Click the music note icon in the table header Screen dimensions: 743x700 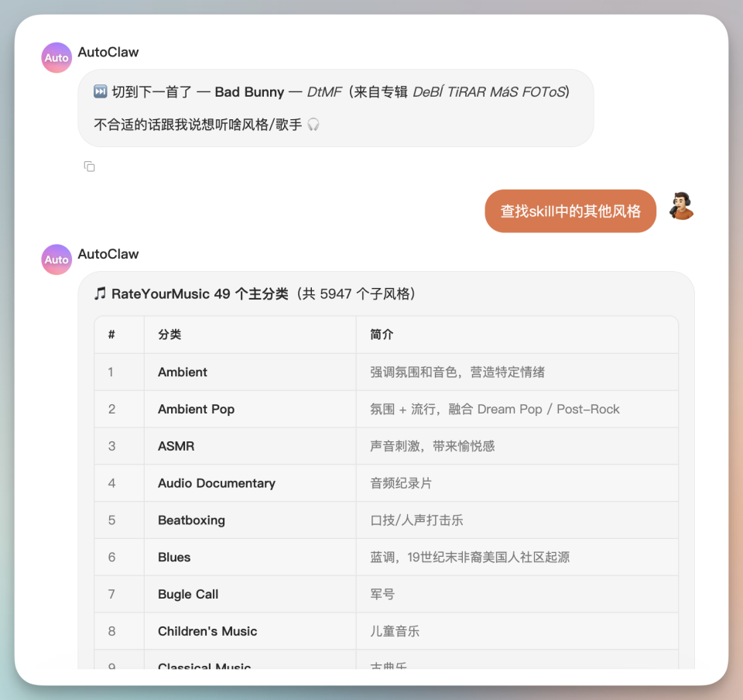(101, 294)
